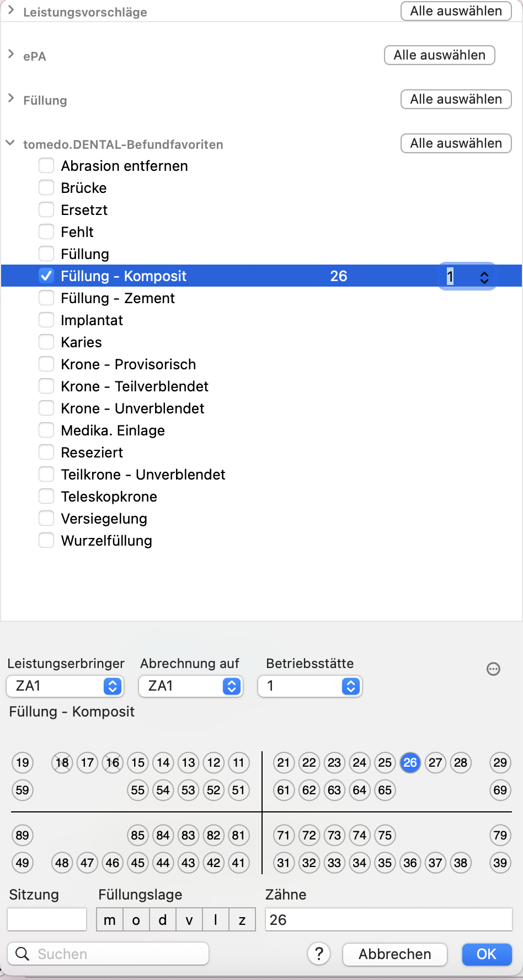Open the question mark help button
This screenshot has width=523, height=980.
[319, 954]
